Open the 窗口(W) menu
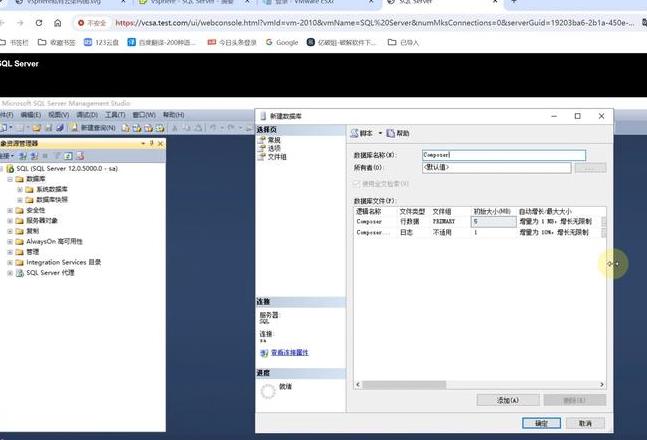This screenshot has width=647, height=440. point(144,115)
